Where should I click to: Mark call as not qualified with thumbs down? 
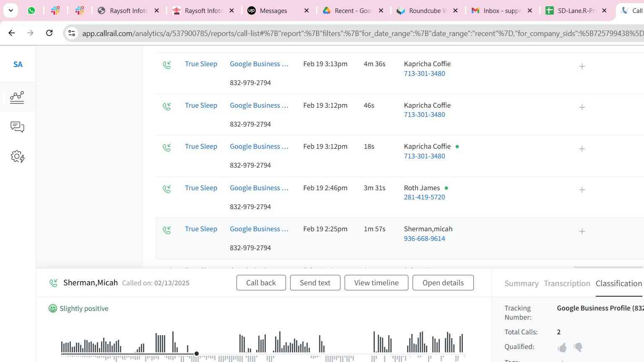tap(578, 347)
